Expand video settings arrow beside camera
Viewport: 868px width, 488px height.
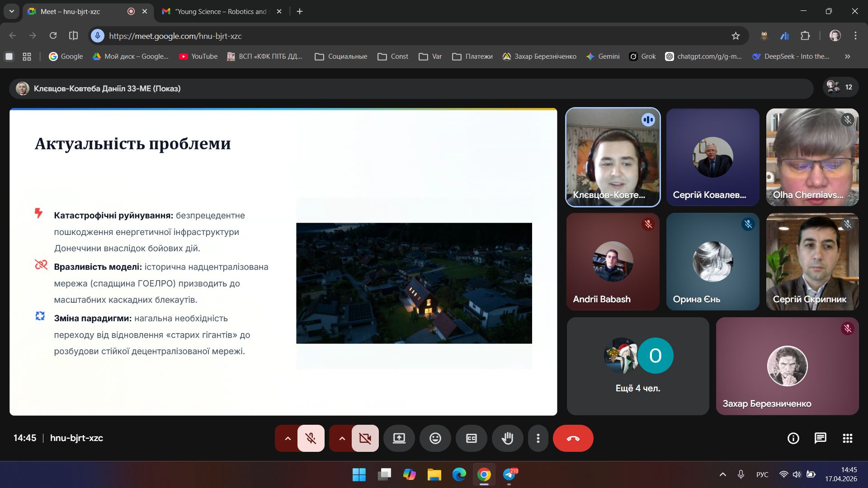click(342, 438)
